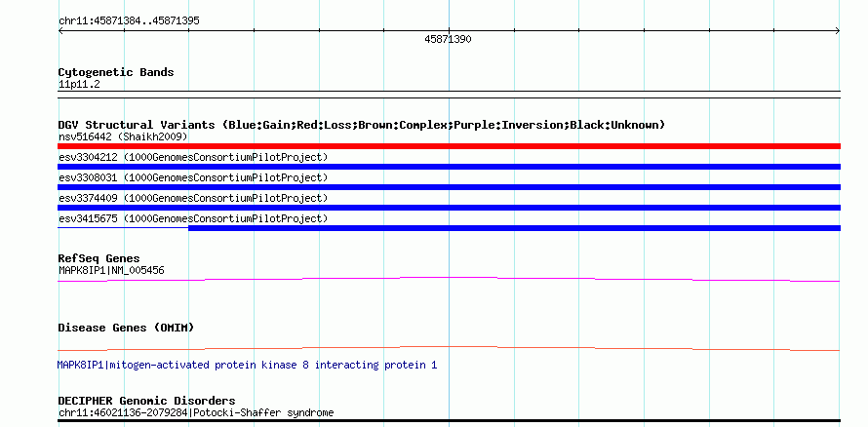Click the blue bar under esv3374409
Screen dimensions: 868x427
(x=449, y=208)
